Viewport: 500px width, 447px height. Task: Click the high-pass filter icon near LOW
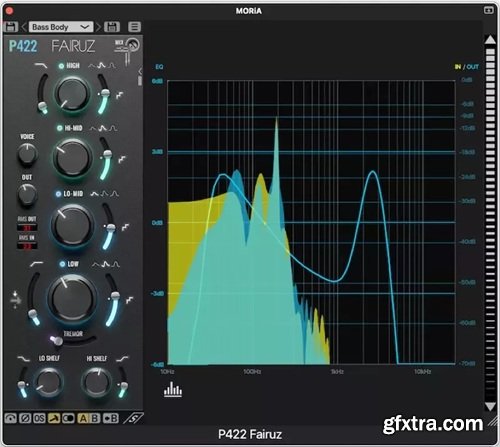[37, 264]
